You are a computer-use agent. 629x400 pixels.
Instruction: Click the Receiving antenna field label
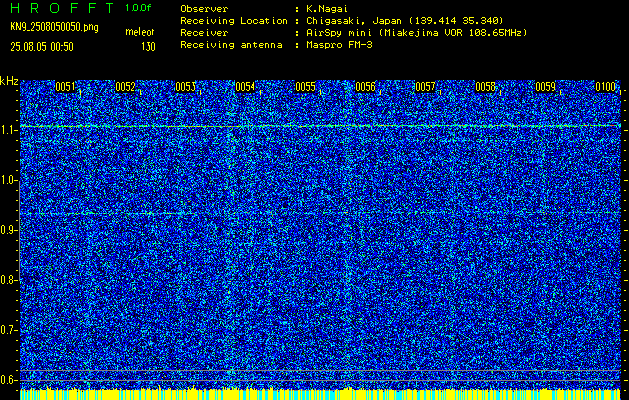[x=231, y=45]
